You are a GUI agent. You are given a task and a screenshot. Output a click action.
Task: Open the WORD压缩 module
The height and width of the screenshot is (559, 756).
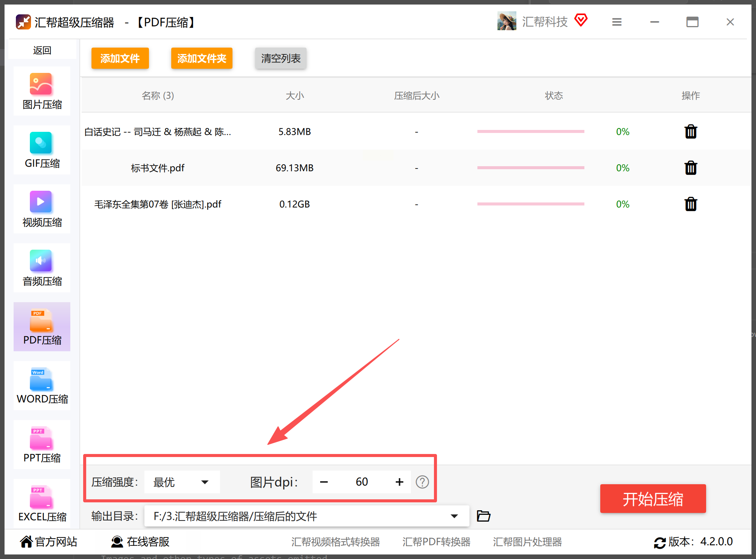[42, 386]
